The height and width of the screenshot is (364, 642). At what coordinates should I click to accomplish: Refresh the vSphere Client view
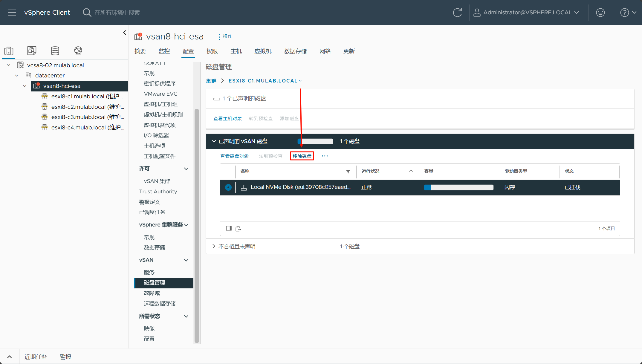coord(457,13)
